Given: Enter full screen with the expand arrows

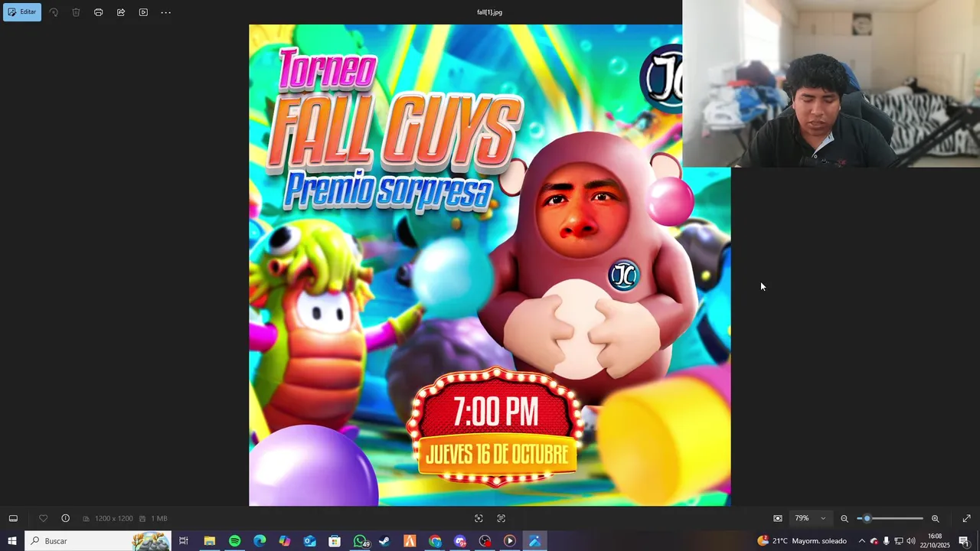Looking at the screenshot, I should 966,518.
